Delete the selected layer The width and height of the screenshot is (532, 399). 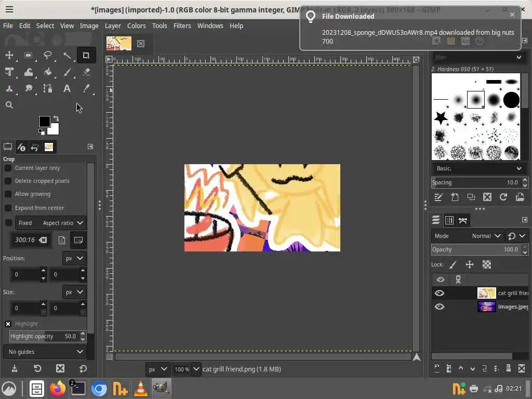pyautogui.click(x=522, y=368)
